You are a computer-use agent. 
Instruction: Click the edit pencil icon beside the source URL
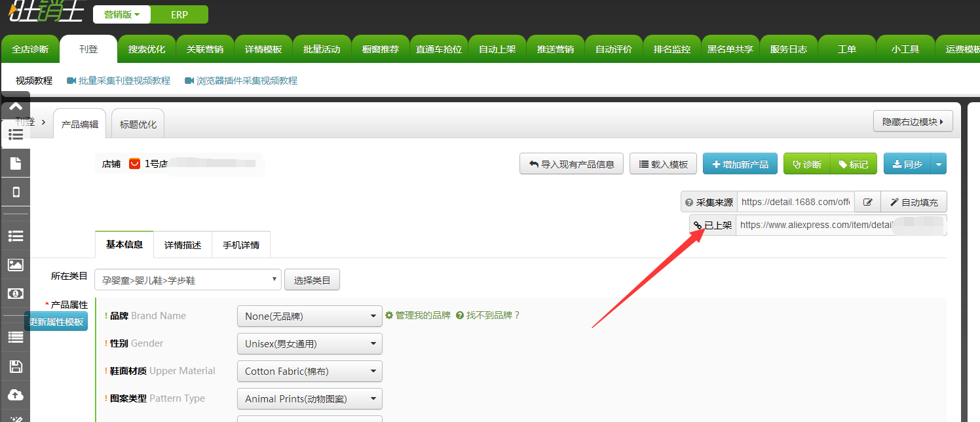pos(868,202)
